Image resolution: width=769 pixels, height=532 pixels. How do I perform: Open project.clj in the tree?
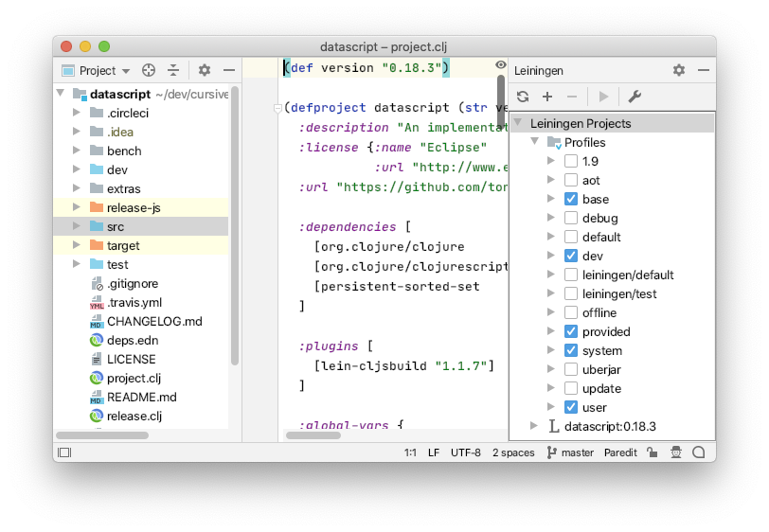pos(134,378)
